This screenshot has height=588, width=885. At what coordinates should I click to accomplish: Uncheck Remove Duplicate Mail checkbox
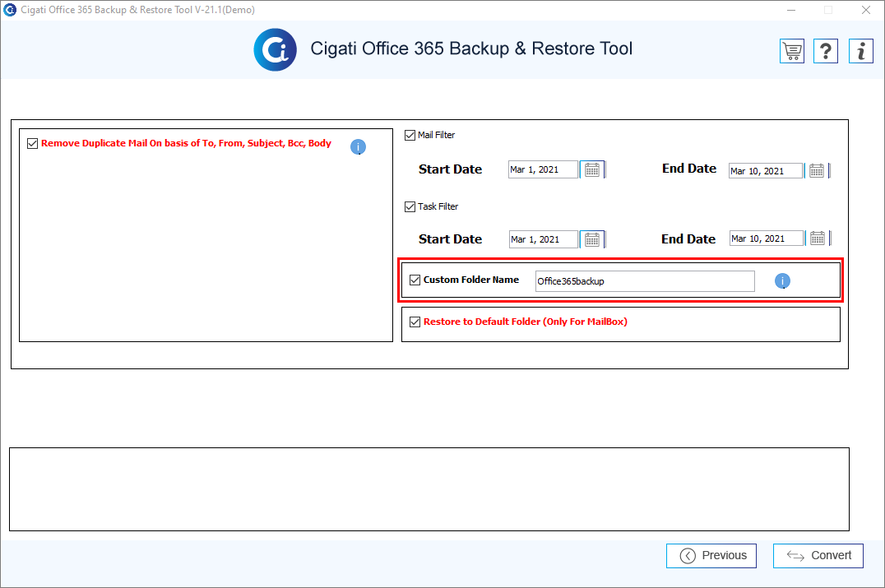click(x=33, y=143)
